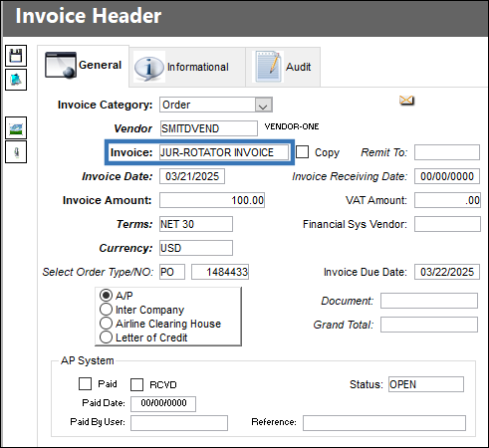The height and width of the screenshot is (448, 489).
Task: Click the Currency label link
Action: click(125, 248)
